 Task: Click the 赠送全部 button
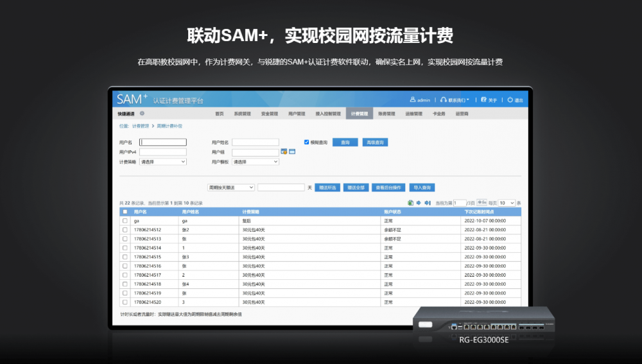(x=356, y=187)
